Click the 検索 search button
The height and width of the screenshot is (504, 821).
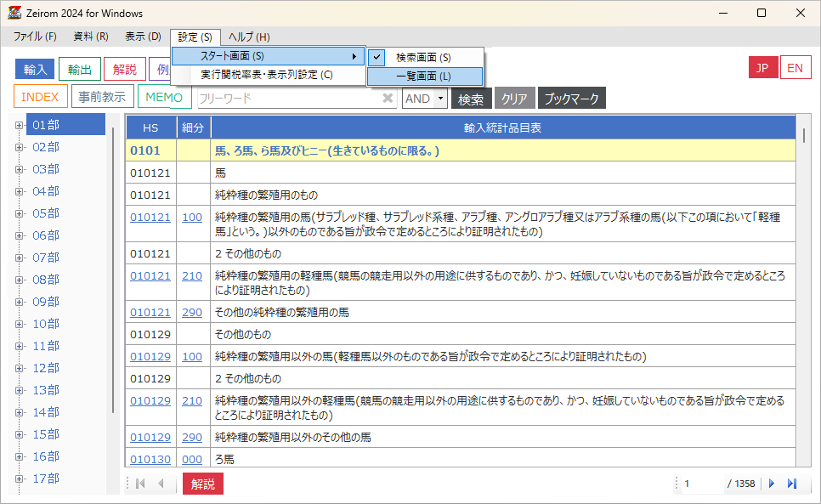pos(471,99)
